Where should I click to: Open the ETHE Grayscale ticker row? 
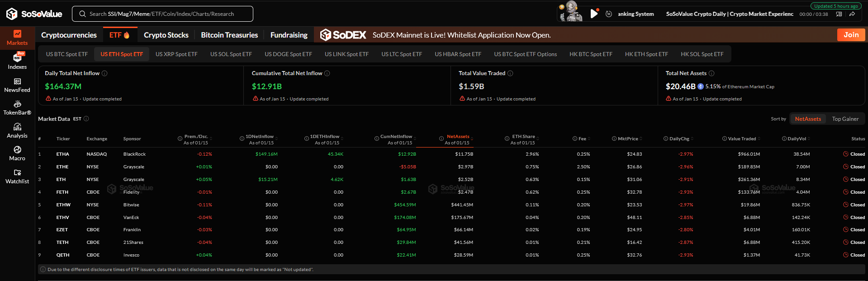[x=451, y=167]
